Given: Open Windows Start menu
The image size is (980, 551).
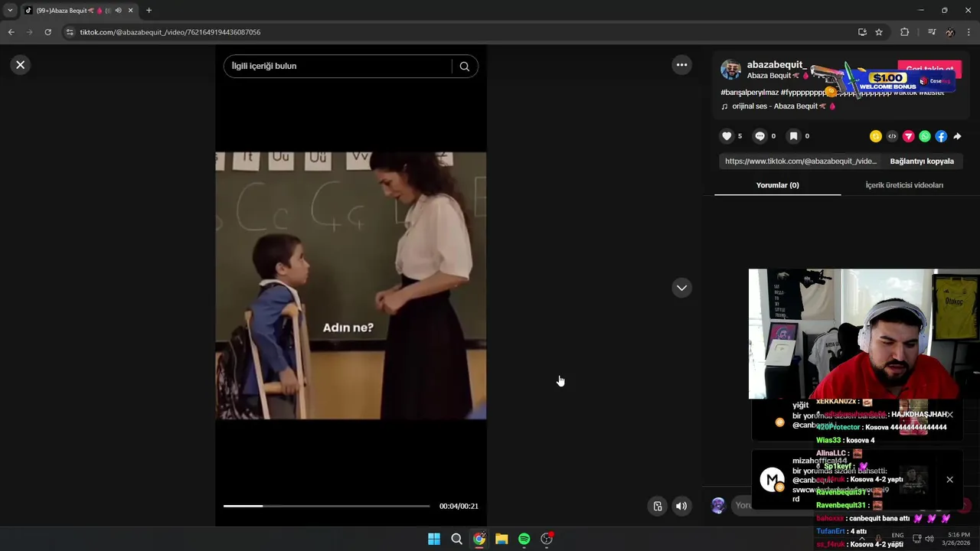Looking at the screenshot, I should point(434,539).
